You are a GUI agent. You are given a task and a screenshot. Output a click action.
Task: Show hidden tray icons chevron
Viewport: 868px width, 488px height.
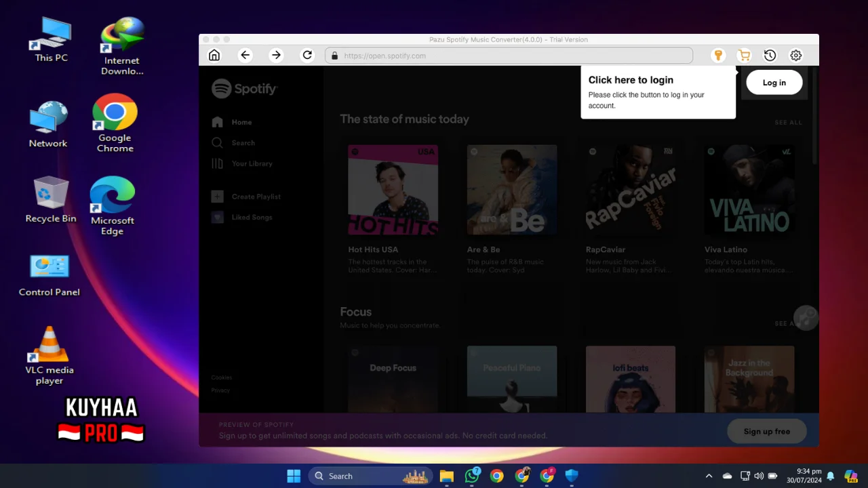point(709,476)
